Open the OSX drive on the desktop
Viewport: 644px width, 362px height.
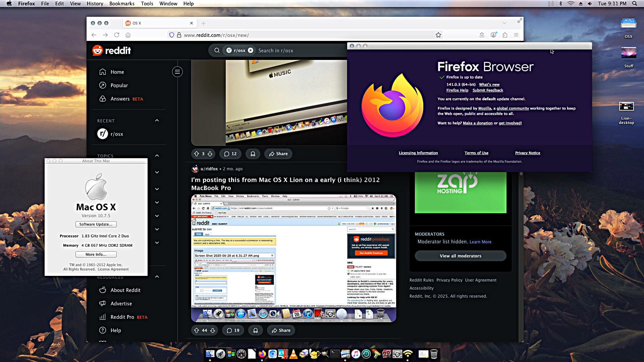tap(628, 28)
